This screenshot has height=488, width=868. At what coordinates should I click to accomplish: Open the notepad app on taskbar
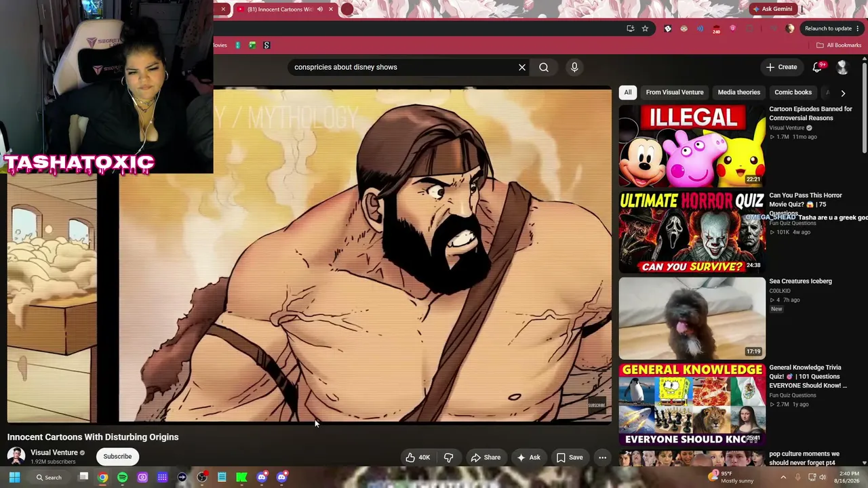coord(222,477)
